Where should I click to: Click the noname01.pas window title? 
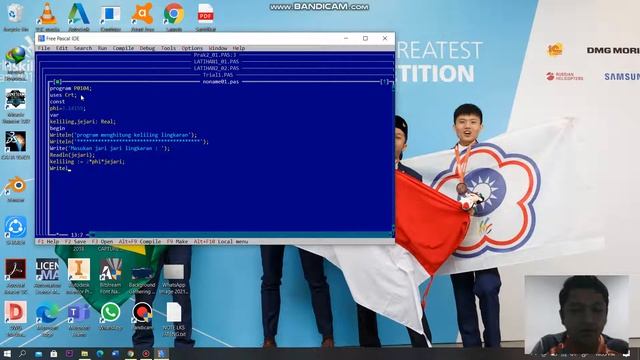point(221,82)
